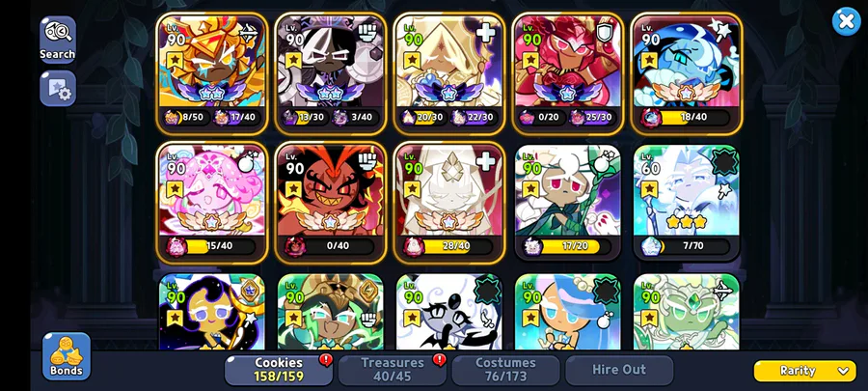
Task: Switch to the Costumes 76/173 tab
Action: coord(505,370)
